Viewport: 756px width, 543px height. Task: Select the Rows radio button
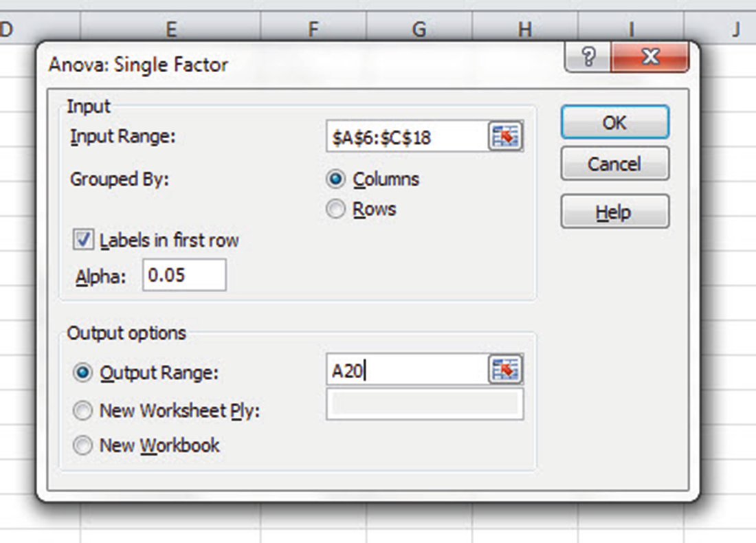click(x=335, y=209)
